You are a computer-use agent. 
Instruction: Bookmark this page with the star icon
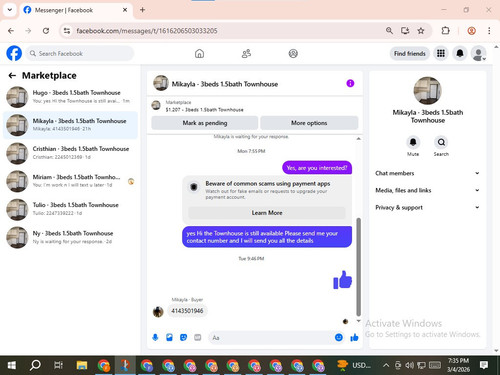click(x=421, y=31)
